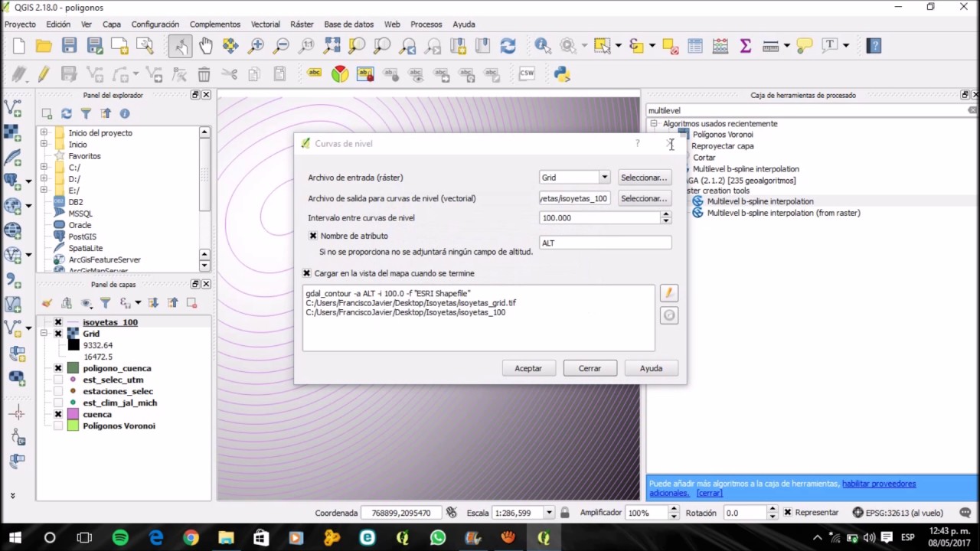Open Spotify from the taskbar
This screenshot has height=551, width=980.
pyautogui.click(x=120, y=538)
